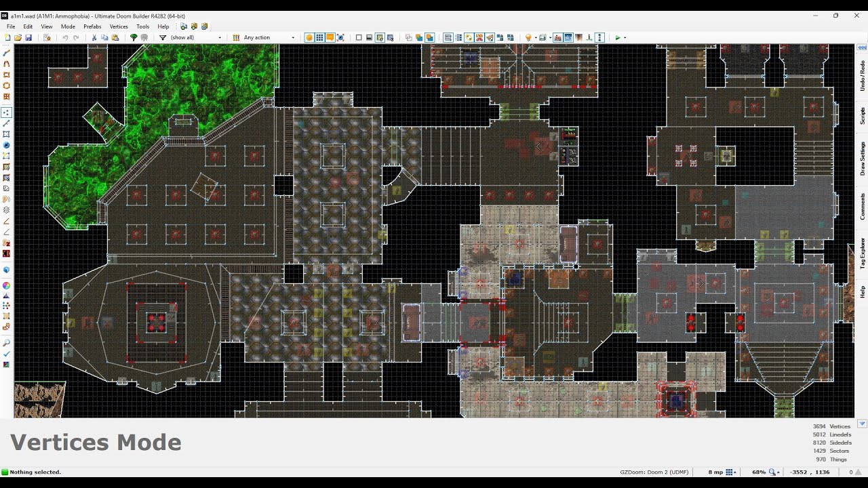Select the Draw Rectangle mode icon
The height and width of the screenshot is (488, 868).
pos(7,75)
